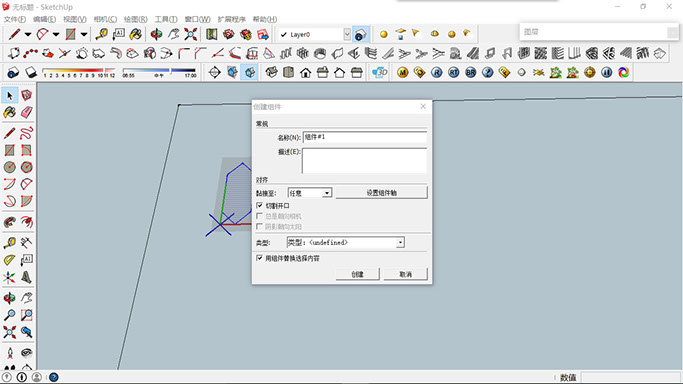Viewport: 683px width, 384px height.
Task: Click the Front view house icon
Action: 305,72
